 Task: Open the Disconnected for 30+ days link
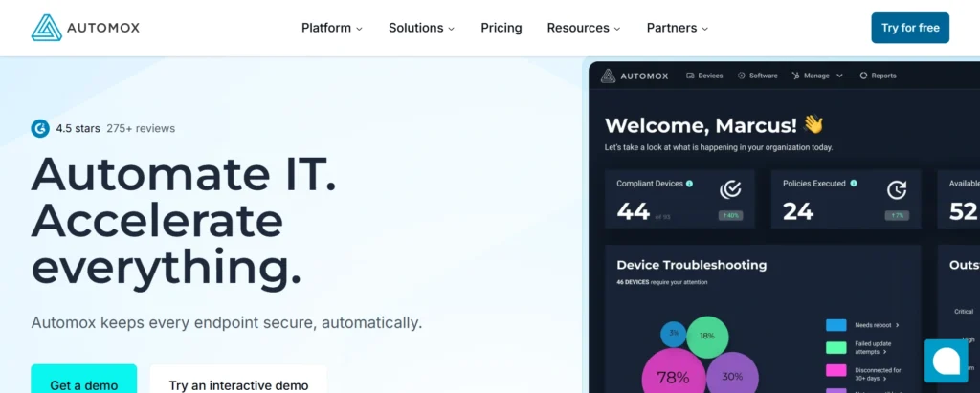tap(879, 374)
